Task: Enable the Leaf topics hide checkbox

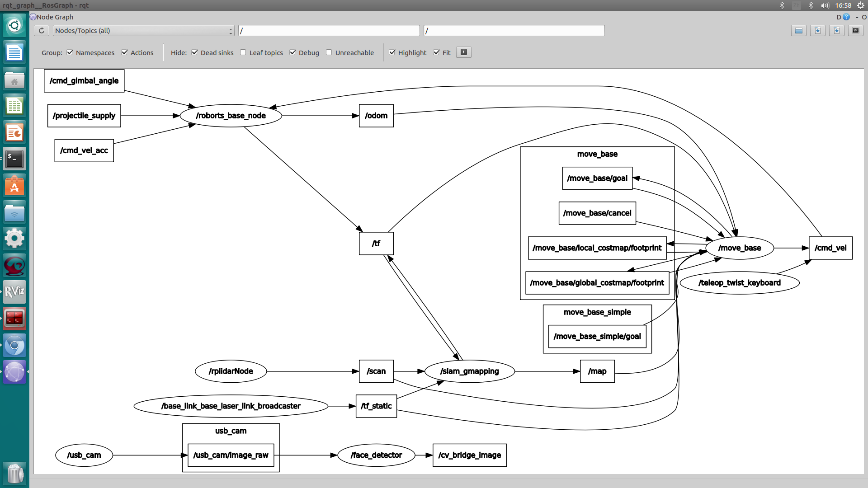Action: [x=243, y=52]
